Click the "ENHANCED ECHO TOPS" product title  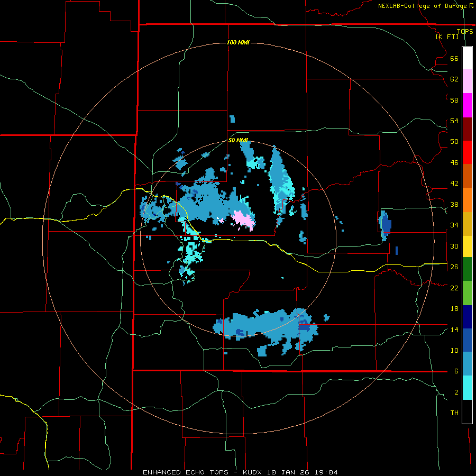click(186, 472)
